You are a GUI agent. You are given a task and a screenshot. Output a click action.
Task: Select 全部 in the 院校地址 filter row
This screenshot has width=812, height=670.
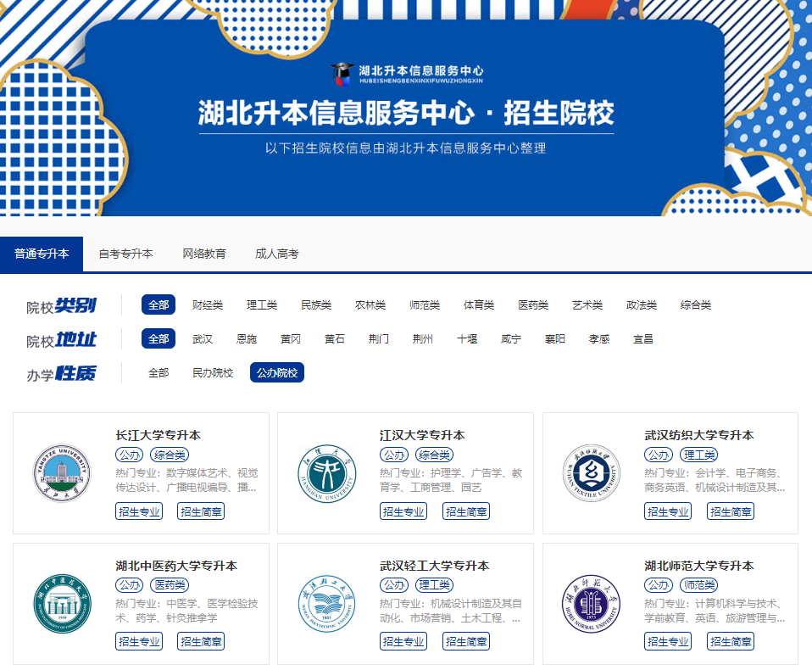coord(159,339)
